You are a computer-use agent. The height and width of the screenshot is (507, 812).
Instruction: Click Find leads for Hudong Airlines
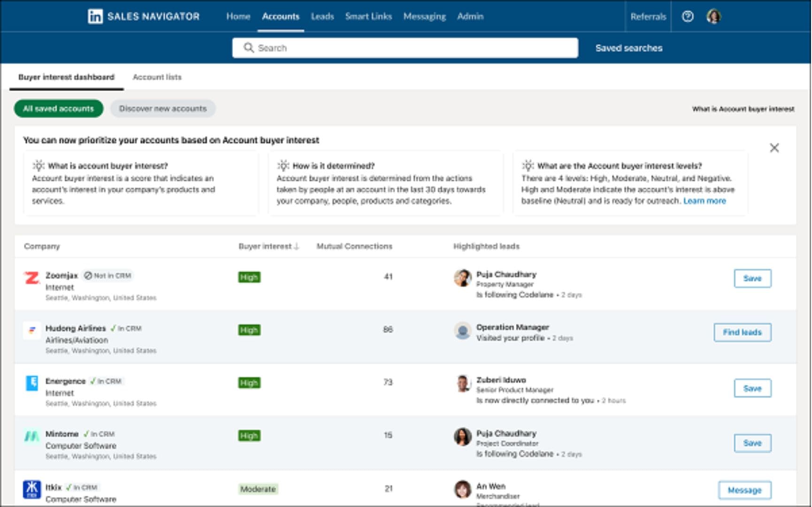(x=742, y=332)
